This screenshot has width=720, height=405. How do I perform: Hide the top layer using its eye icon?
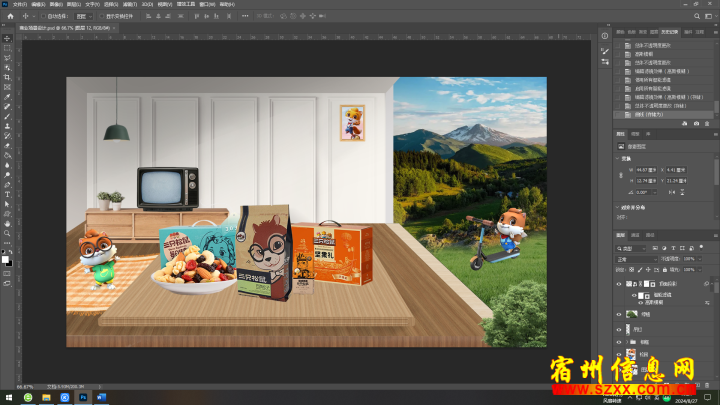(619, 285)
